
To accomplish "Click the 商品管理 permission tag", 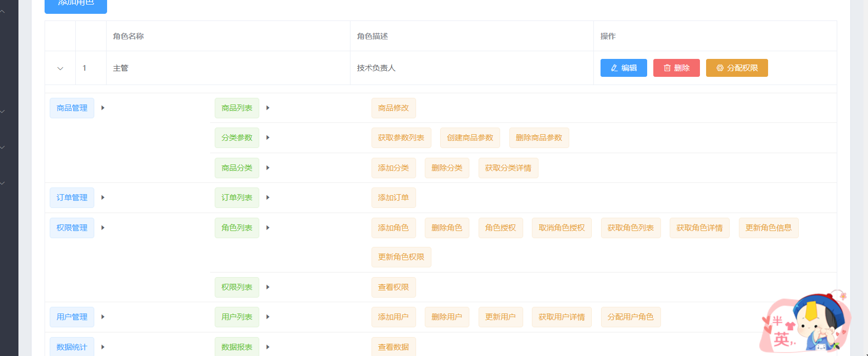I will pos(72,108).
